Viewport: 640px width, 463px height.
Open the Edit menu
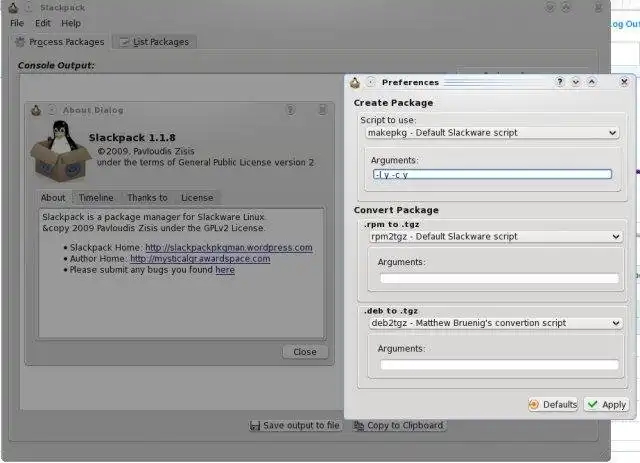pyautogui.click(x=42, y=23)
